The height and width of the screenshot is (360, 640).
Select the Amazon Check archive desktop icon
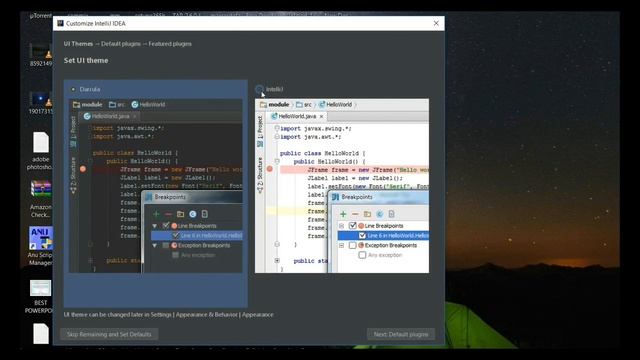[40, 199]
